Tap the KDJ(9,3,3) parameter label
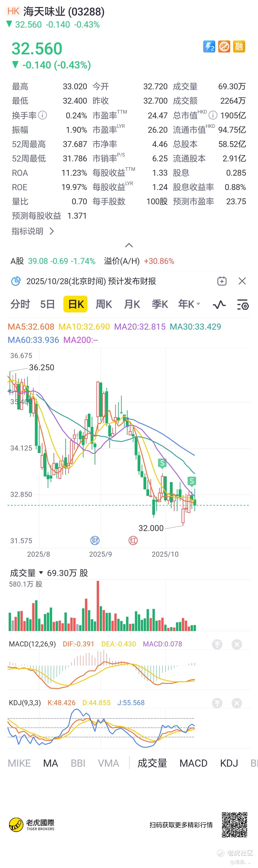Image resolution: width=258 pixels, height=868 pixels. point(25,703)
